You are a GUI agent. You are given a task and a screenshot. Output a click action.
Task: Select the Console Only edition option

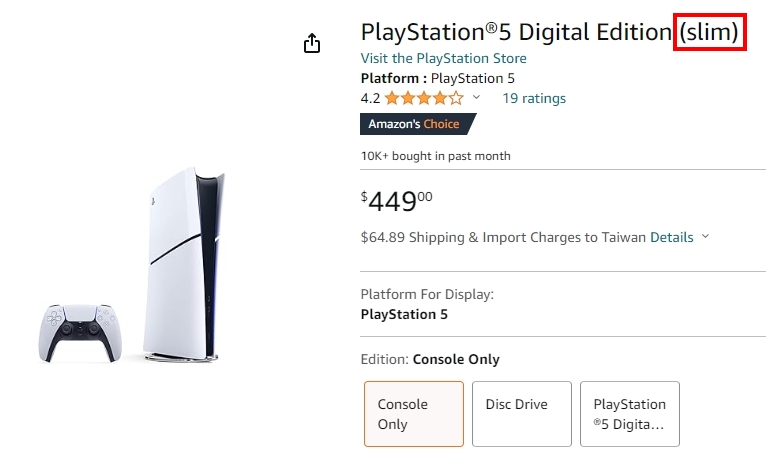pos(413,414)
